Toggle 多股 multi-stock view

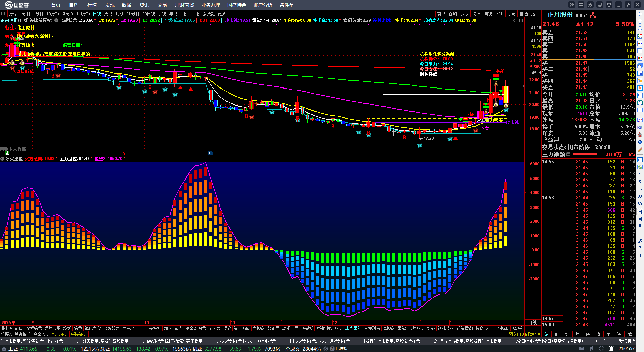[464, 14]
